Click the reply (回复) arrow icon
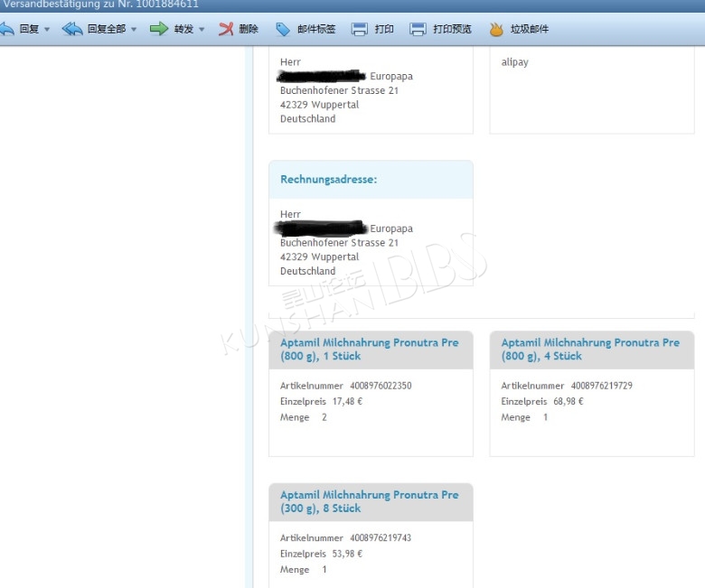The height and width of the screenshot is (588, 705). coord(6,29)
